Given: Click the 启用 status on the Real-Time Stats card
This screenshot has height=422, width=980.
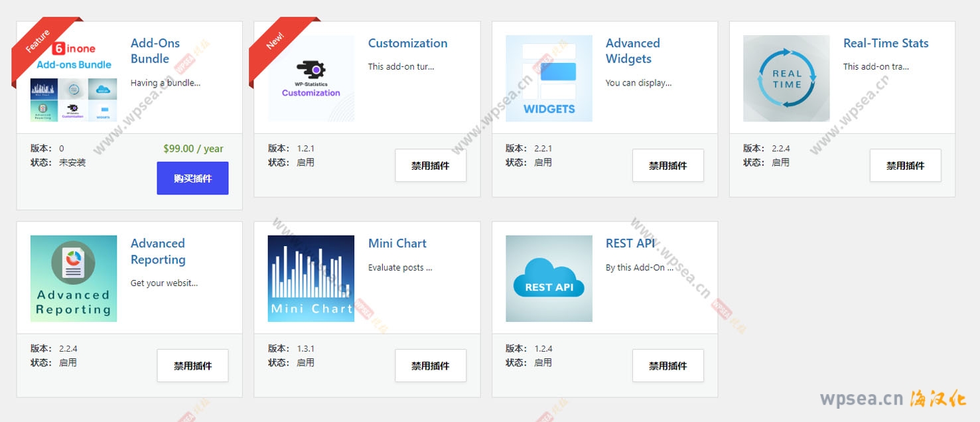Looking at the screenshot, I should coord(780,163).
